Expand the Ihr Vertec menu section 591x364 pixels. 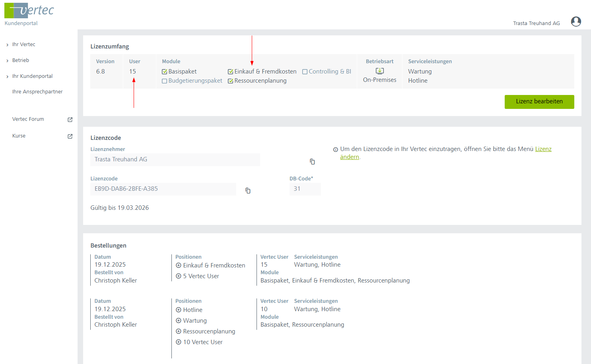[23, 45]
